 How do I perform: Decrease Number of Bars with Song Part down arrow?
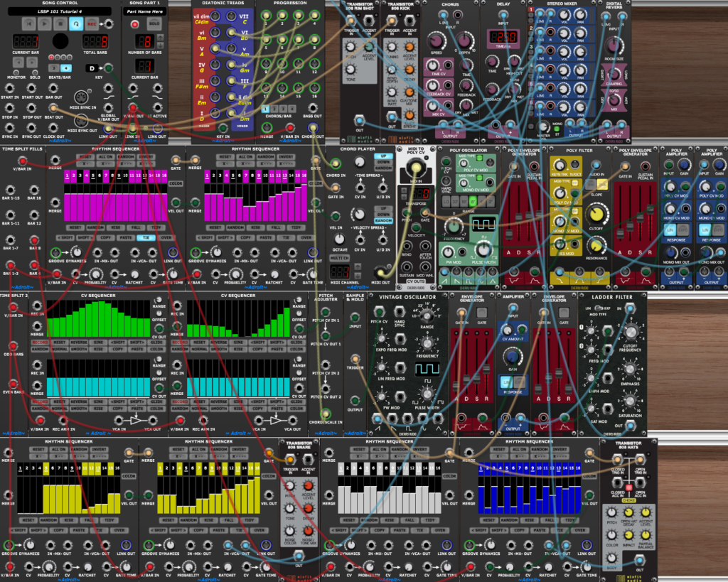(160, 45)
